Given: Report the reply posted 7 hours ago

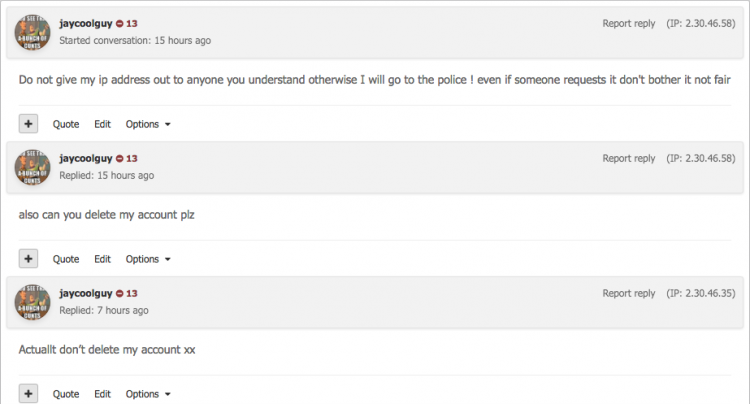Looking at the screenshot, I should (x=629, y=293).
